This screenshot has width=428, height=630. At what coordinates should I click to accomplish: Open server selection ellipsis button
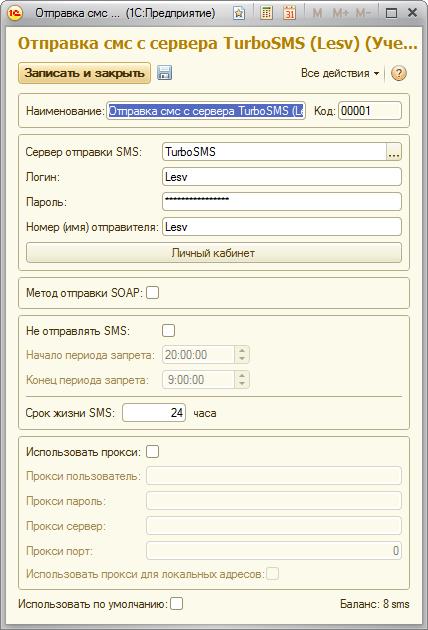(394, 152)
